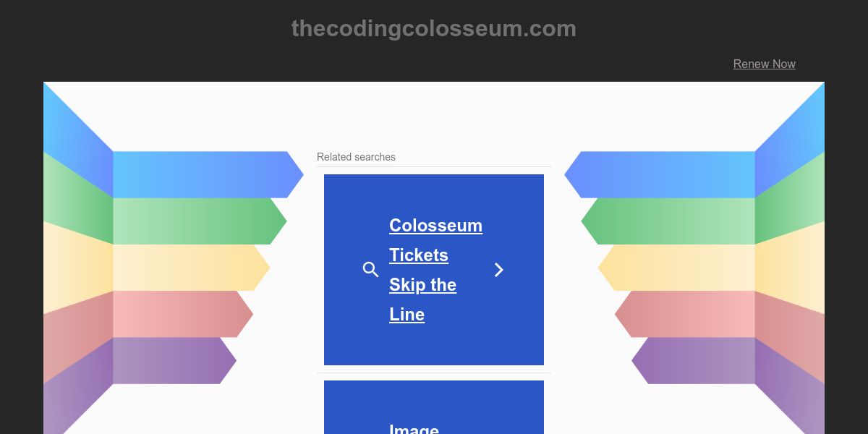Click the magnifier icon in Colosseum Tickets card

click(370, 270)
